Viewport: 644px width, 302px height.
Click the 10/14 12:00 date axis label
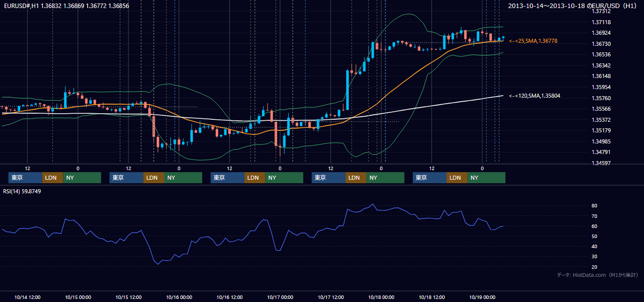tap(27, 297)
